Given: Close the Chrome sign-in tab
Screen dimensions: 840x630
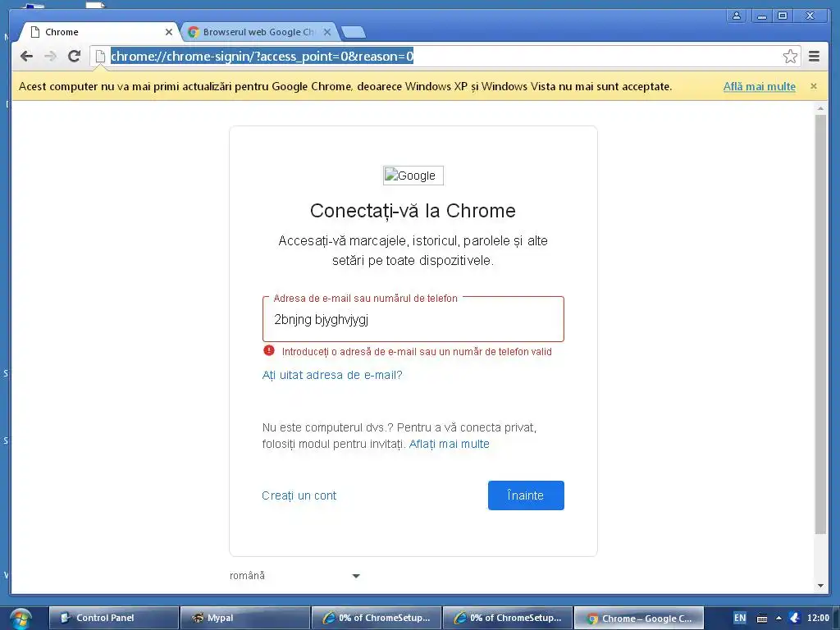Looking at the screenshot, I should tap(169, 32).
